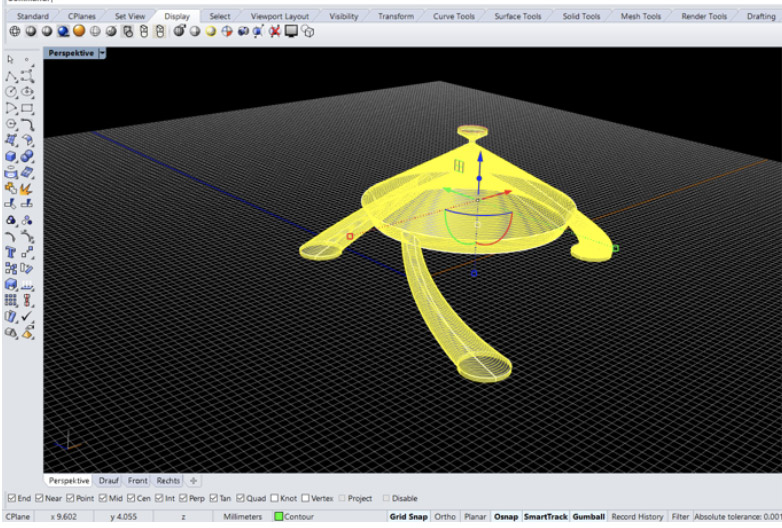Click the green Contour layer color swatch
This screenshot has width=782, height=528.
pyautogui.click(x=279, y=516)
